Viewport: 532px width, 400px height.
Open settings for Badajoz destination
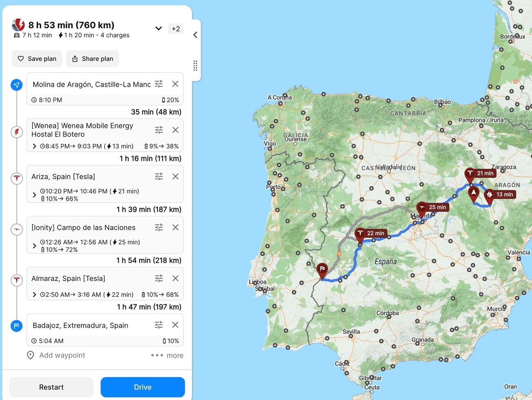159,325
